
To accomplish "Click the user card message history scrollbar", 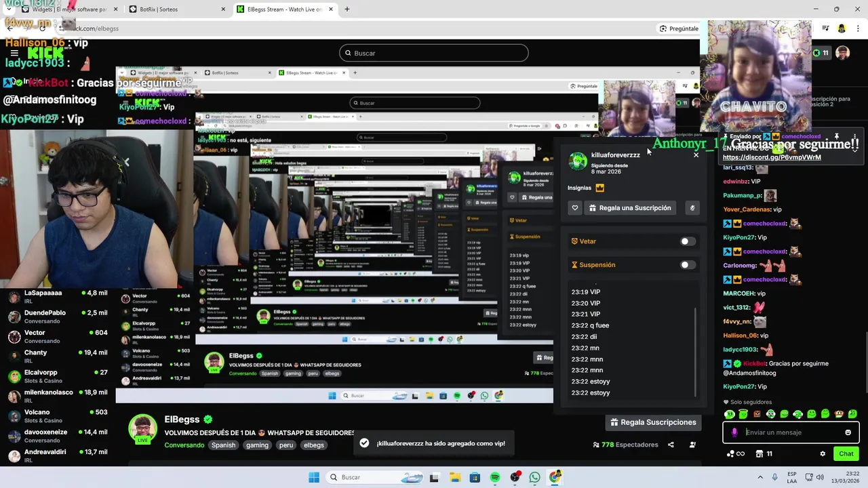I will point(696,351).
